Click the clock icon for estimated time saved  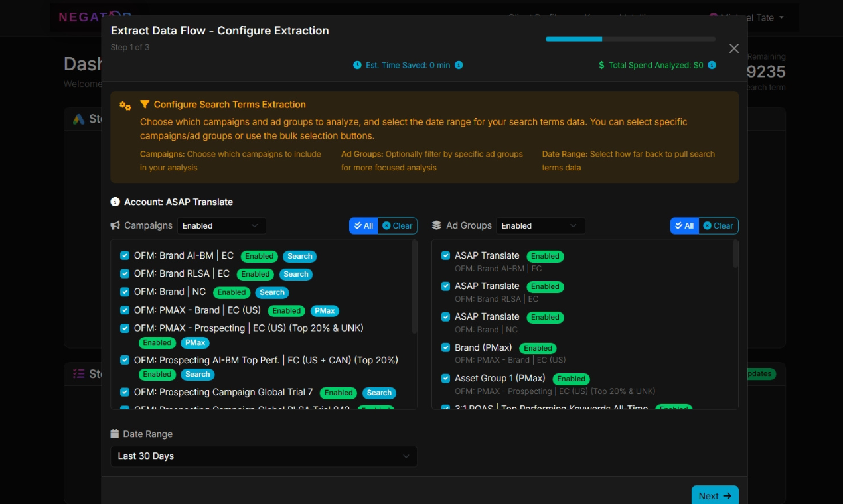point(357,65)
